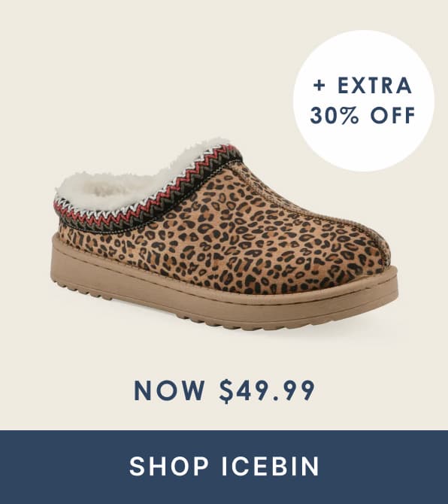
Task: Click the percent symbol in the badge
Action: (350, 115)
